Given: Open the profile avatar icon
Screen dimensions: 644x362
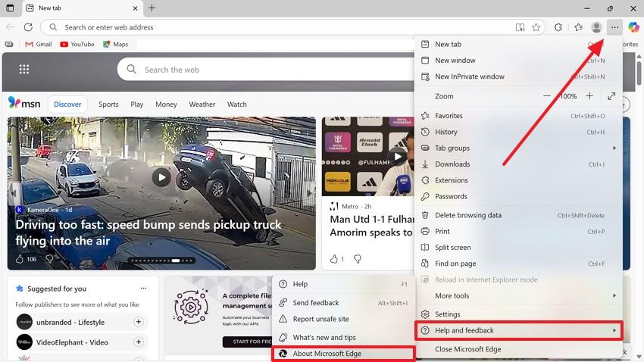Looking at the screenshot, I should click(596, 27).
